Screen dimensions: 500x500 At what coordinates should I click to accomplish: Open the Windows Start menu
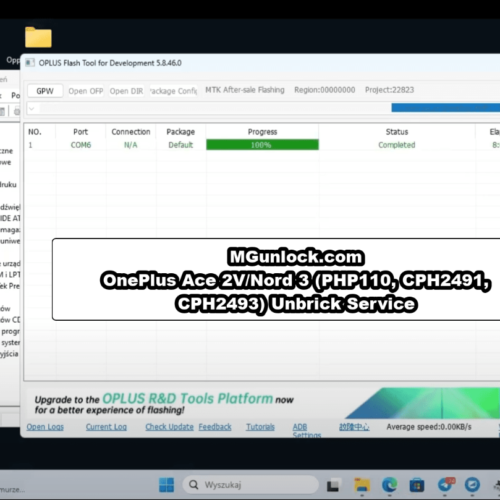point(166,485)
